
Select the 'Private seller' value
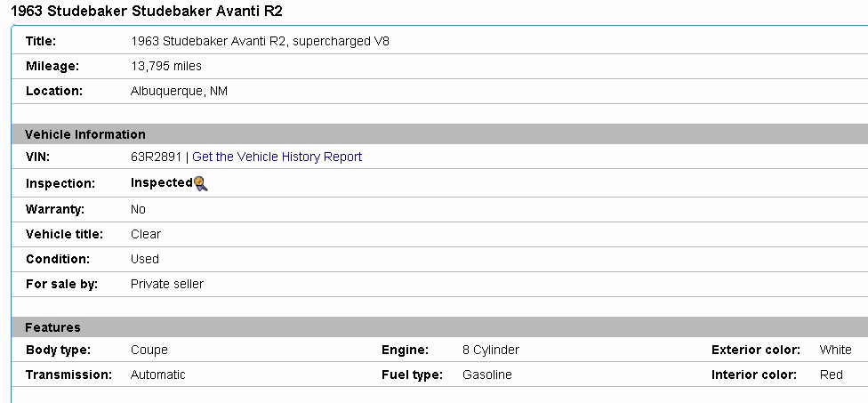(167, 284)
